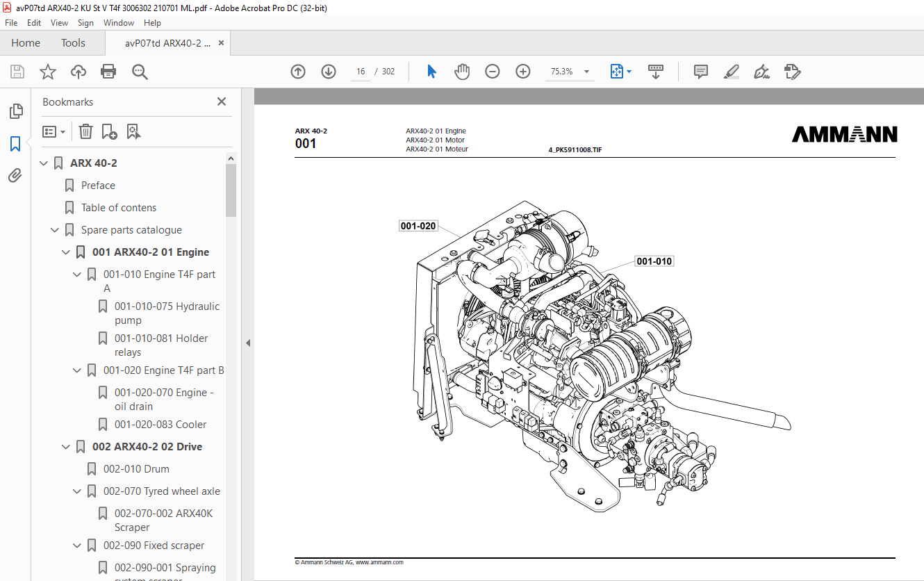Zoom in with the plus button
The height and width of the screenshot is (581, 924).
523,72
